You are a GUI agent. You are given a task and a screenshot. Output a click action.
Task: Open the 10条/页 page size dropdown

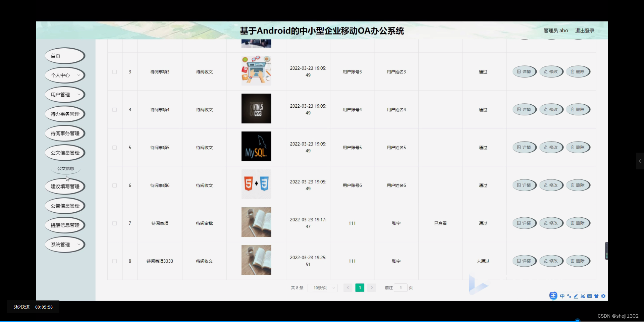pyautogui.click(x=322, y=288)
